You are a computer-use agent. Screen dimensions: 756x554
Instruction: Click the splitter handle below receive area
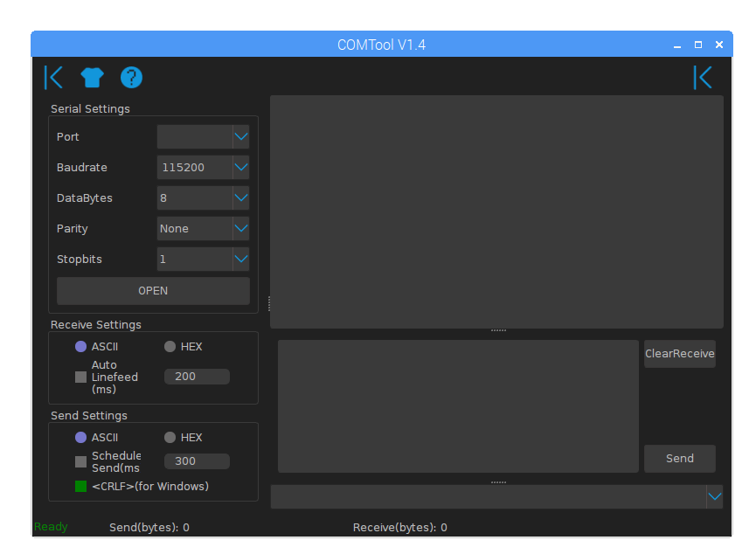(498, 331)
